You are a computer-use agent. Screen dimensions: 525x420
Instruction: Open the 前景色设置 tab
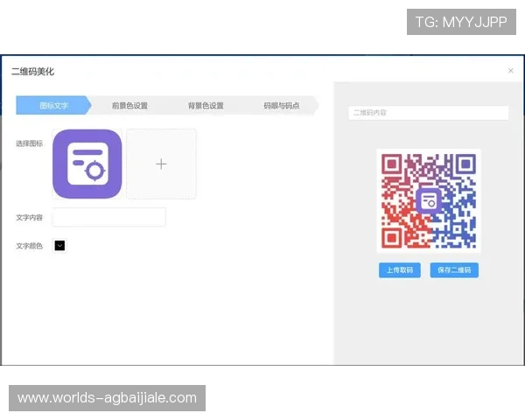pyautogui.click(x=129, y=106)
